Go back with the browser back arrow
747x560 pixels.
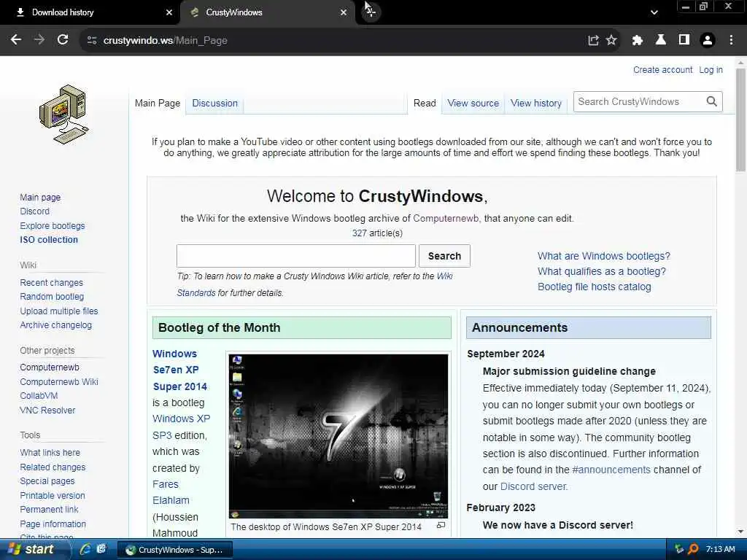pyautogui.click(x=16, y=40)
